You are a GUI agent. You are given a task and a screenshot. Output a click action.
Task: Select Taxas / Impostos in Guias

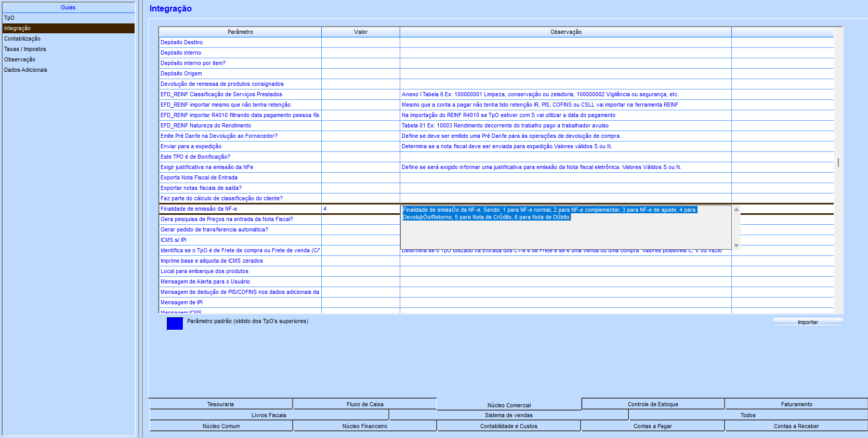tap(25, 49)
